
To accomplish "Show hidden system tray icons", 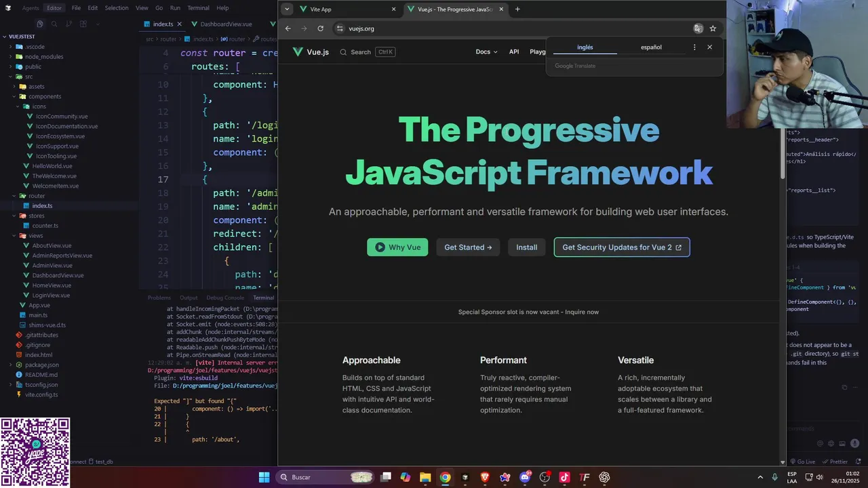I will (x=760, y=477).
